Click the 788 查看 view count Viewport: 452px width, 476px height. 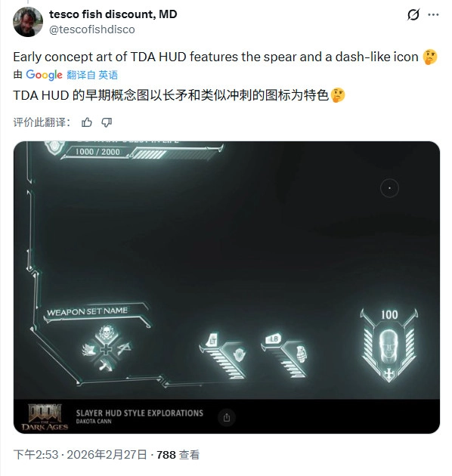coord(178,455)
